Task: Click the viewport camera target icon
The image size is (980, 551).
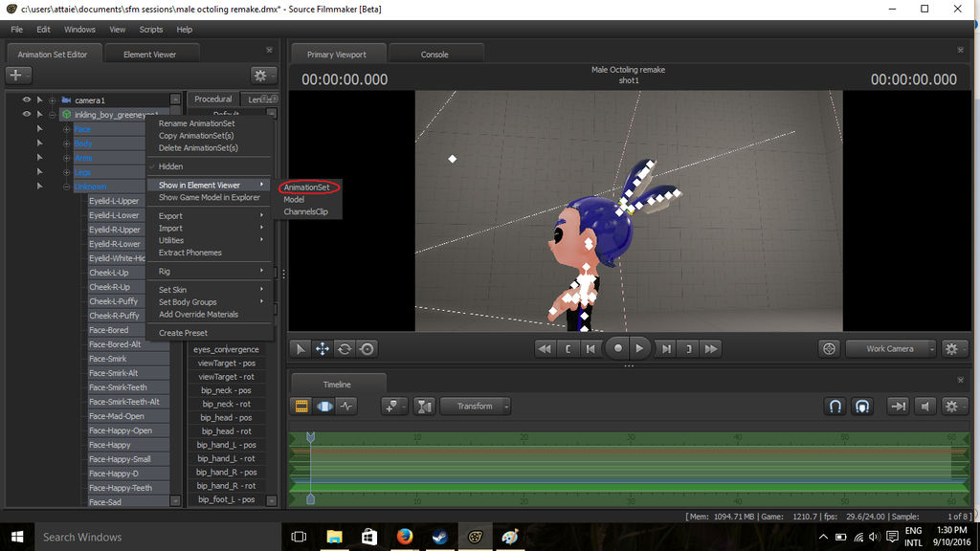Action: [829, 348]
